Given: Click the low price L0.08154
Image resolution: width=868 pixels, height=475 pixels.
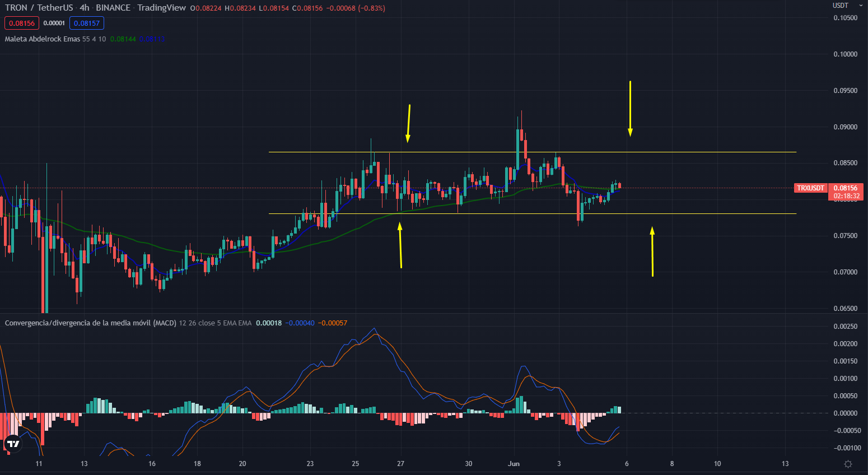Looking at the screenshot, I should pos(274,8).
